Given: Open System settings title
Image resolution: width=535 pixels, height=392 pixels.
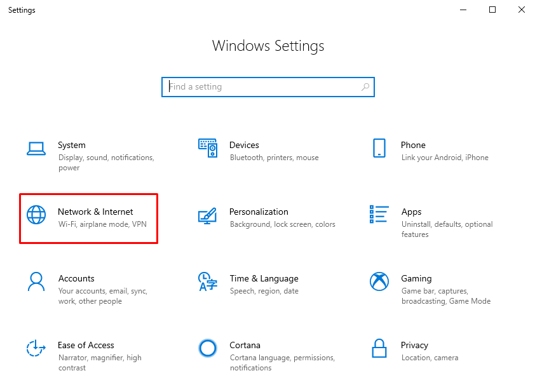Looking at the screenshot, I should [x=72, y=145].
